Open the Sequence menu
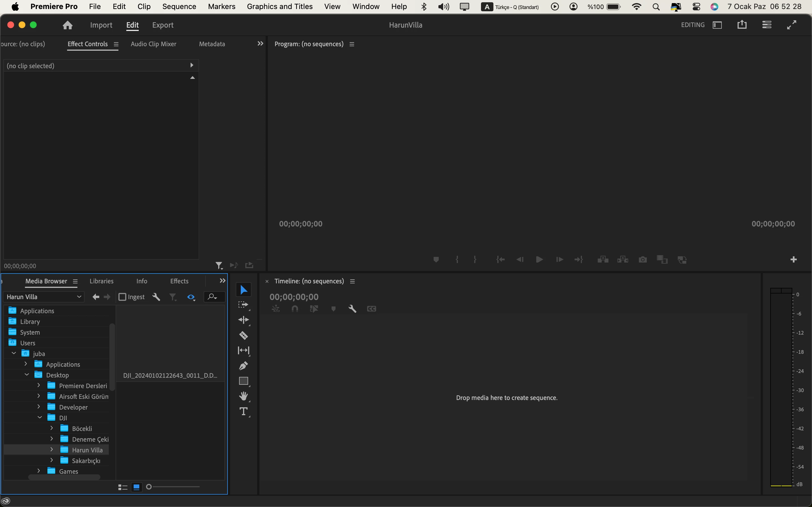The image size is (812, 507). [x=179, y=6]
